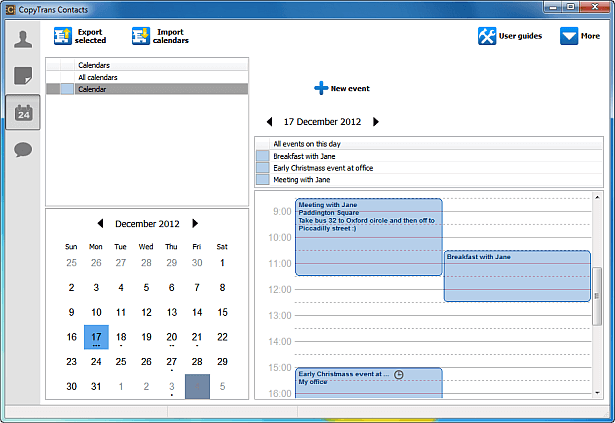
Task: Open Meeting with Jane event block in schedule
Action: click(x=369, y=237)
